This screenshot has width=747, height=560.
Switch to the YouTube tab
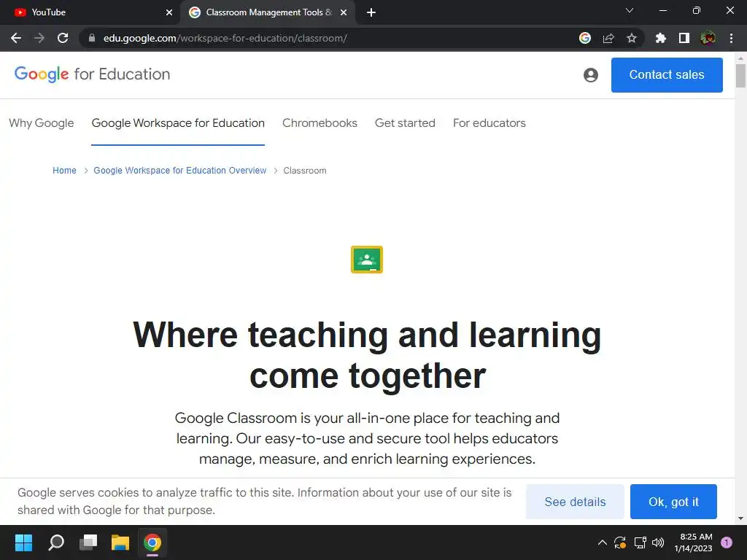click(x=90, y=12)
